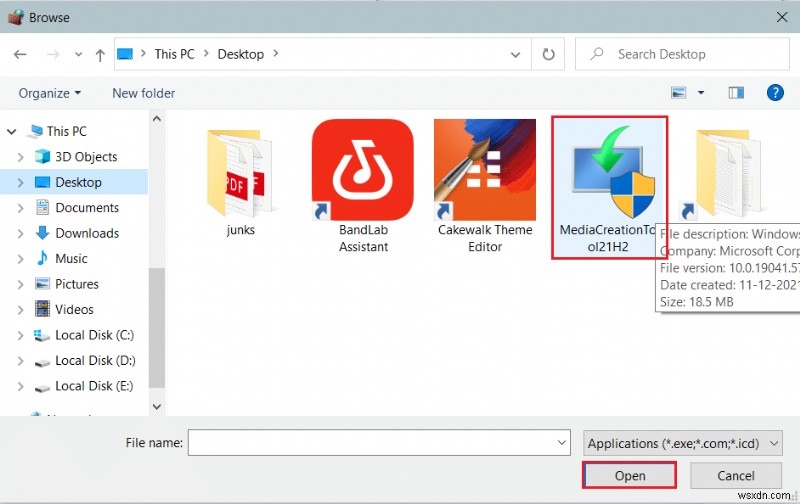Image resolution: width=800 pixels, height=504 pixels.
Task: Open the File name history dropdown
Action: coord(562,443)
